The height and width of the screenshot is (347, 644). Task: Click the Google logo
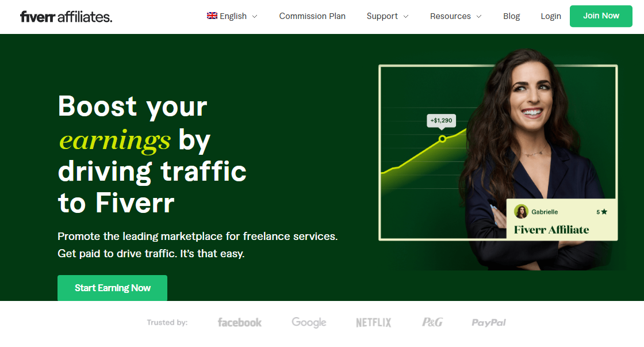point(309,322)
